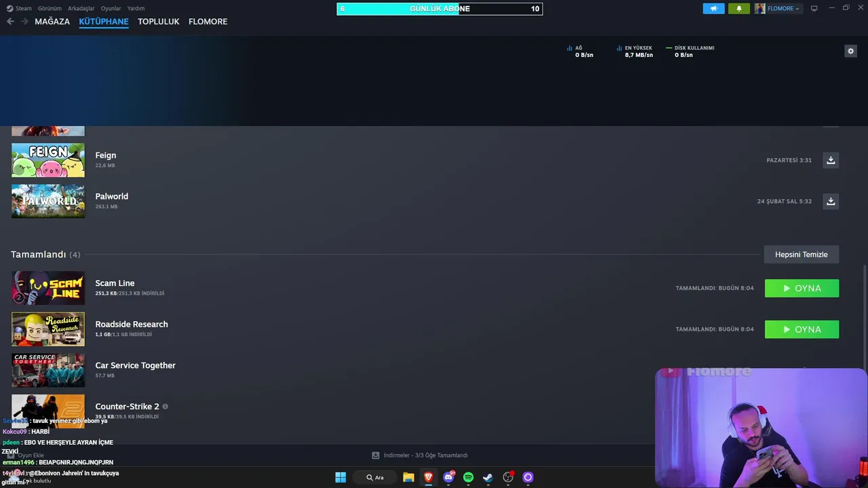The height and width of the screenshot is (488, 868).
Task: Open the Roadside Research thumbnail
Action: (x=48, y=329)
